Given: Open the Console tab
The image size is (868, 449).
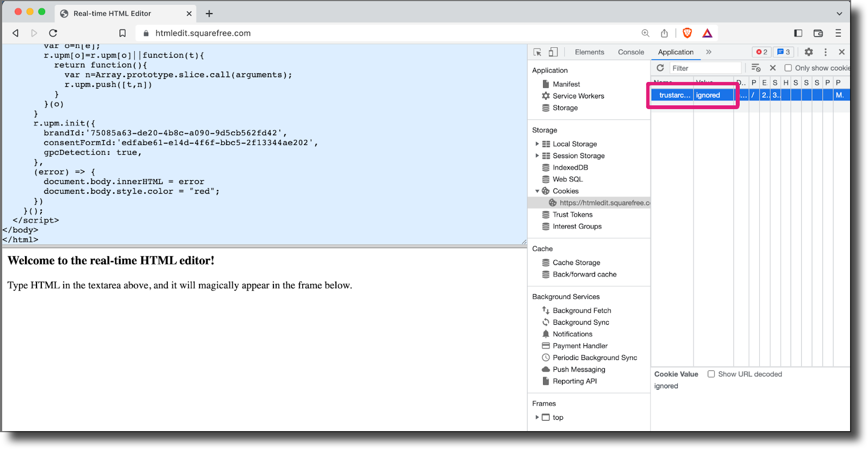Looking at the screenshot, I should tap(630, 52).
